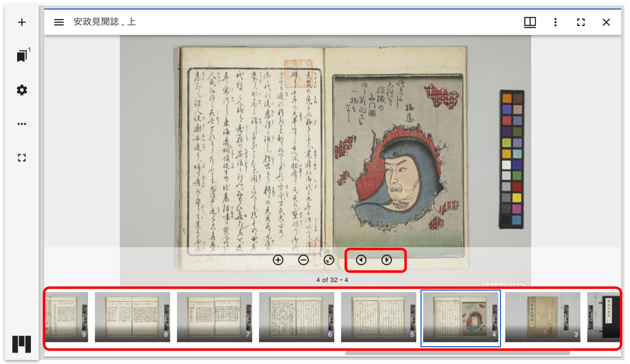
Task: Reset the zoom level
Action: 329,260
